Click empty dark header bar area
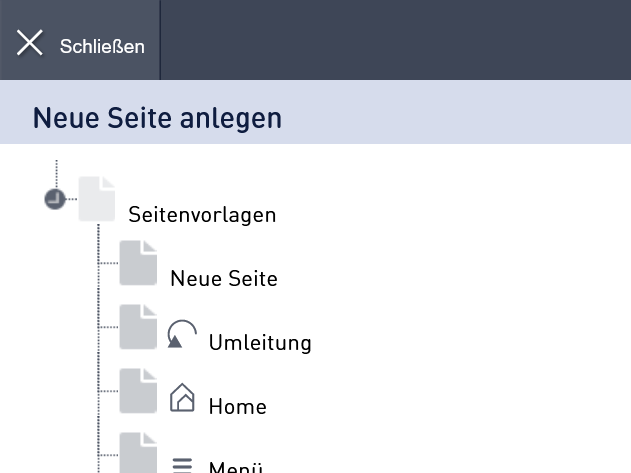The image size is (631, 473). click(x=395, y=40)
